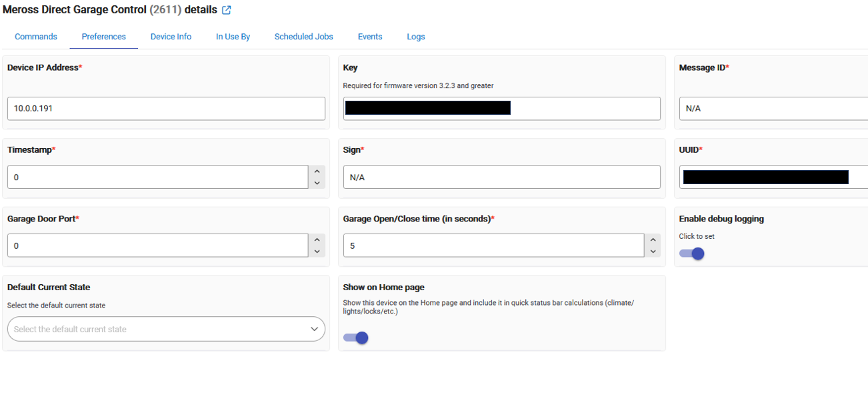Open the Scheduled Jobs tab
Image resolution: width=868 pixels, height=419 pixels.
tap(303, 37)
